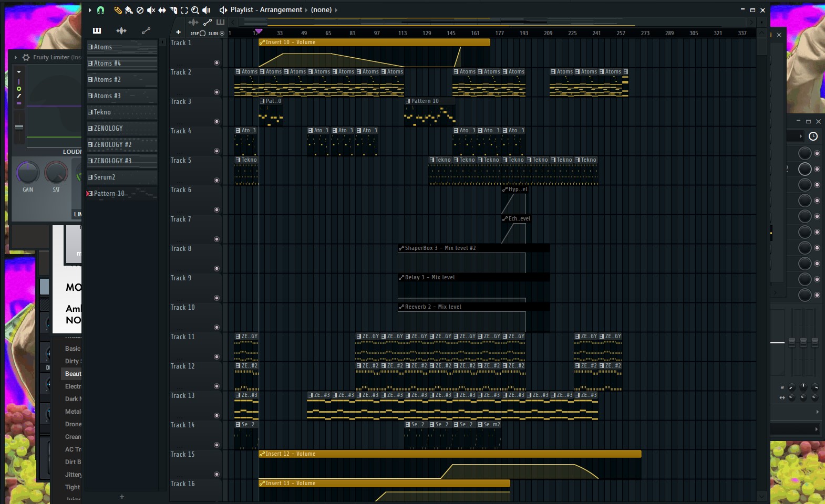This screenshot has width=825, height=504.
Task: Click plus at bottom of picker panel
Action: click(122, 497)
